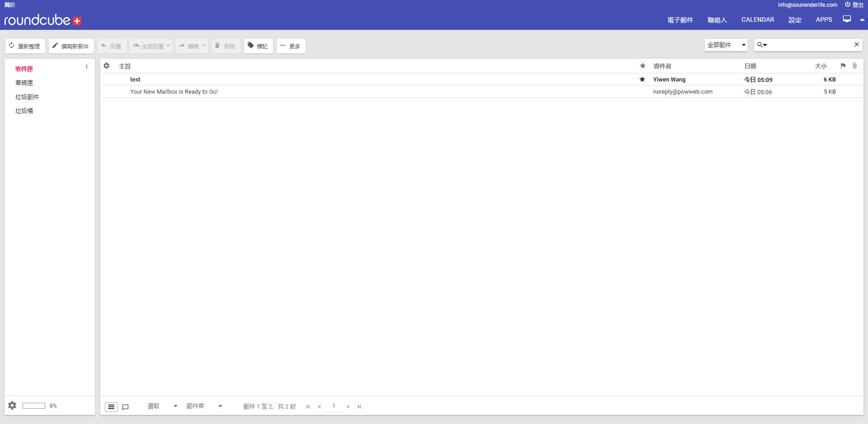Expand the 轉寄 dropdown arrow

(x=204, y=46)
